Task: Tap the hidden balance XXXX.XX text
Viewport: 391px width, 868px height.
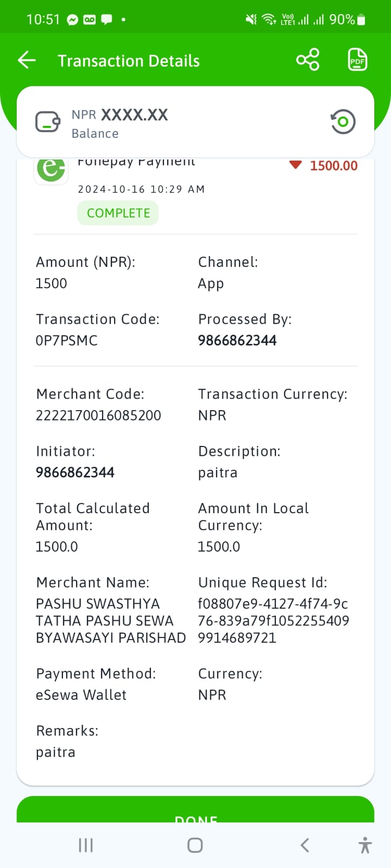Action: (135, 114)
